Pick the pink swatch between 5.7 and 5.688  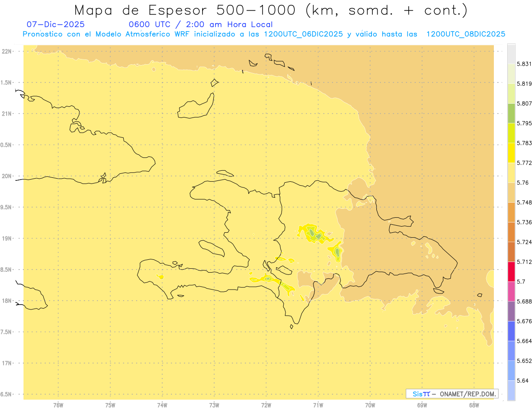click(x=511, y=291)
